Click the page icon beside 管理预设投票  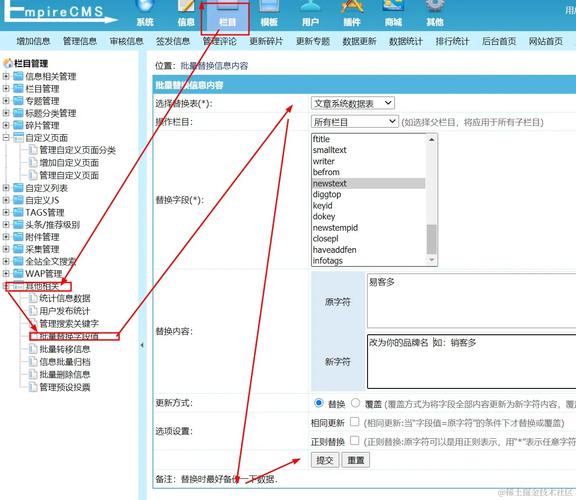click(33, 387)
